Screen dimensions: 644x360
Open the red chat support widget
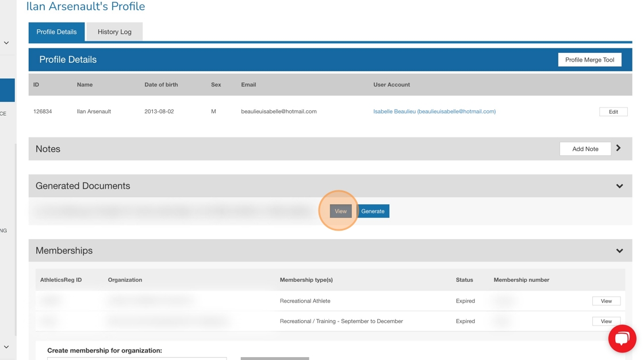click(622, 339)
